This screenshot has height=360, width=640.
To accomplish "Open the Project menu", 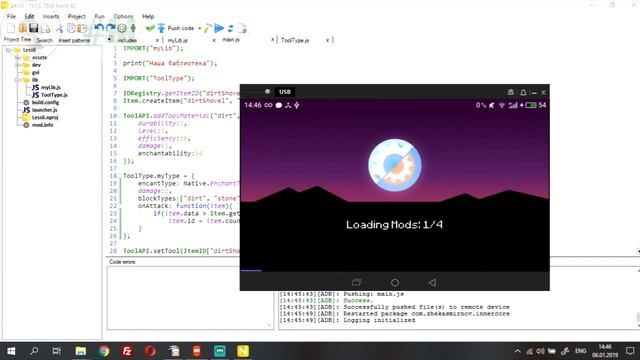I will click(77, 16).
